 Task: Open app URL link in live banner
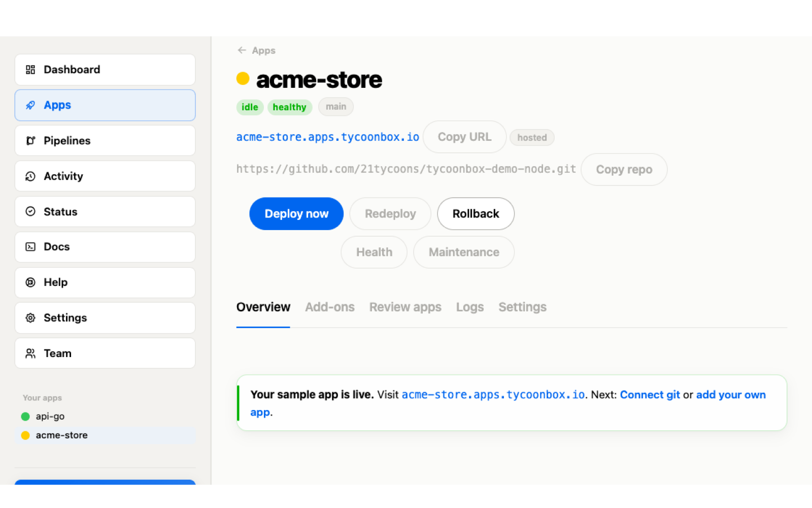(x=493, y=395)
